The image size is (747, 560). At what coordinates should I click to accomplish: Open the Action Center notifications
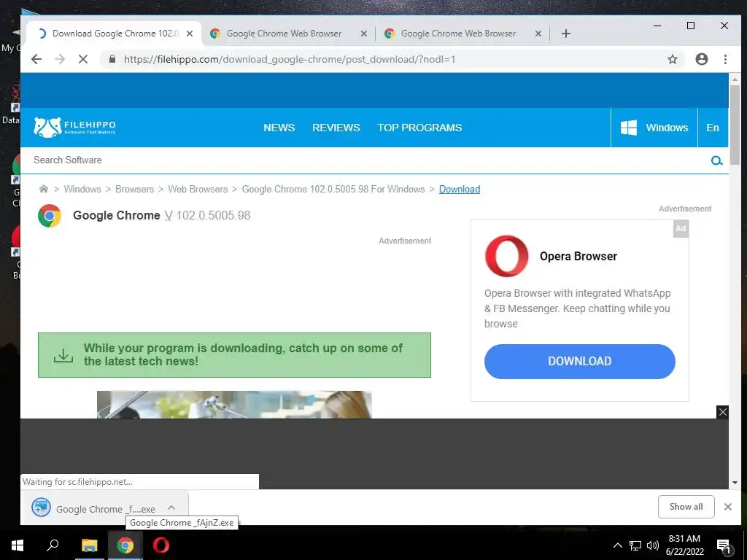tap(724, 546)
